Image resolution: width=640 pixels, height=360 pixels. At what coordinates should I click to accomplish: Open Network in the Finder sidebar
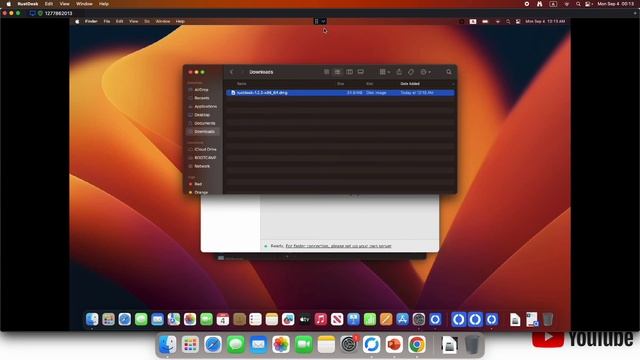(x=202, y=166)
